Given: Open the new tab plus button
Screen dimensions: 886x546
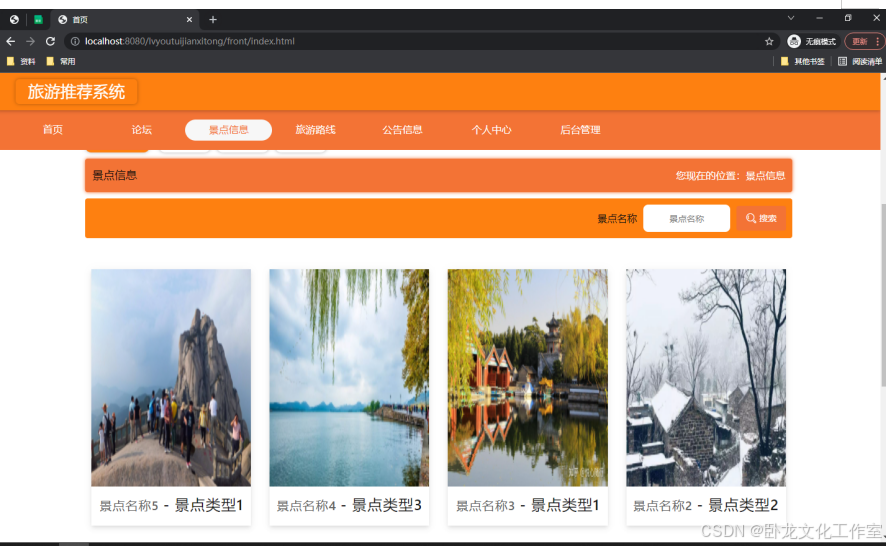Looking at the screenshot, I should 212,20.
